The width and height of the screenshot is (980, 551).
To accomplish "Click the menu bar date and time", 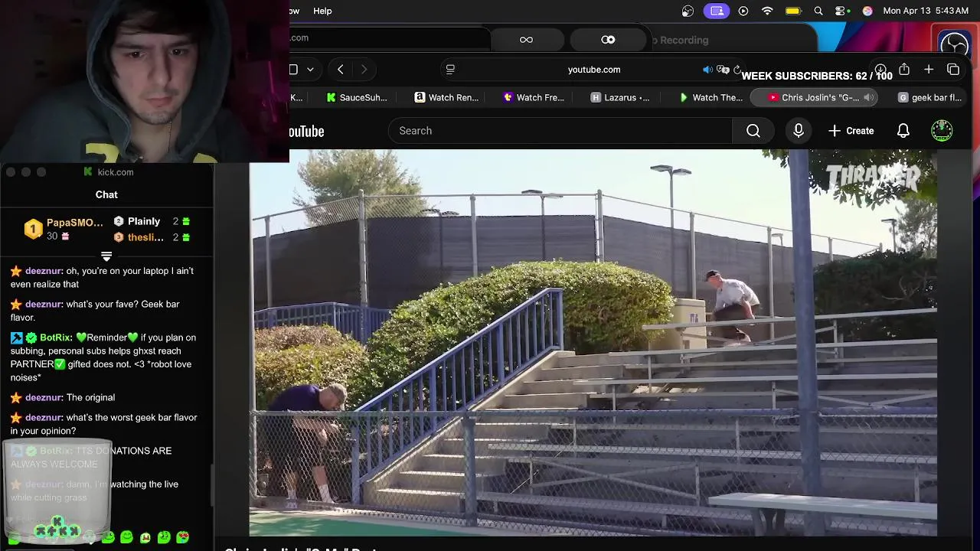I will click(x=926, y=11).
